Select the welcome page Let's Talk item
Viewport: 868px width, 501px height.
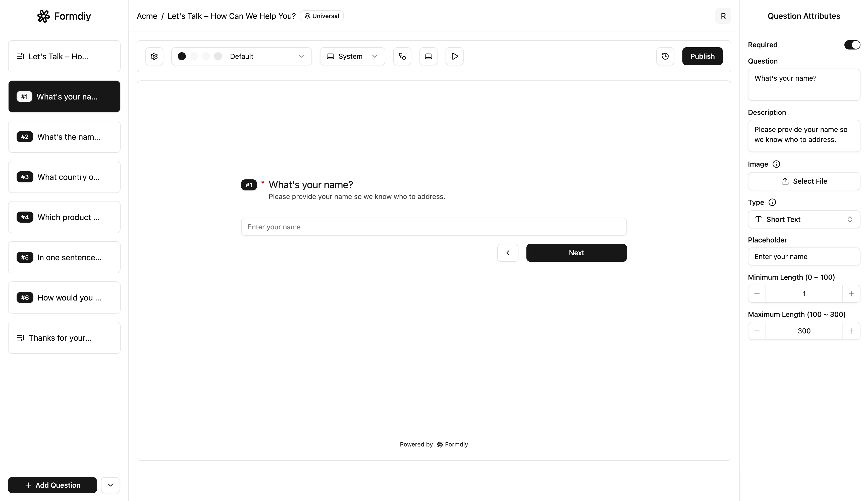(x=64, y=57)
